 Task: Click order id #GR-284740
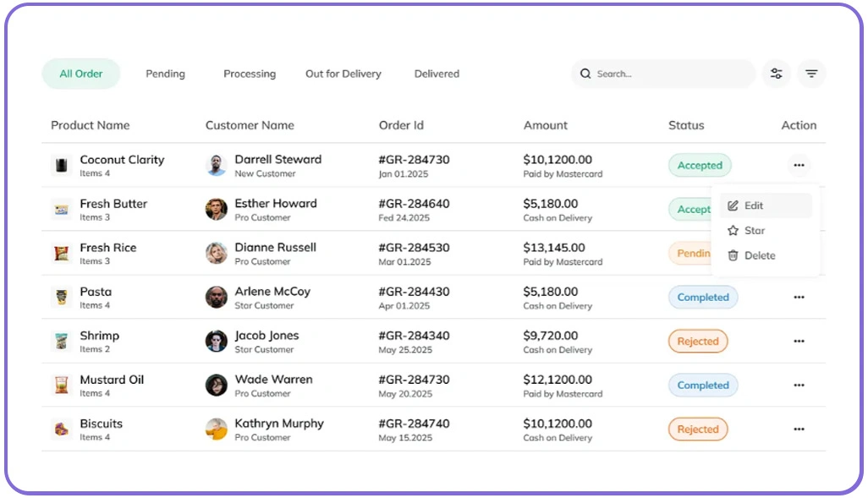point(414,424)
